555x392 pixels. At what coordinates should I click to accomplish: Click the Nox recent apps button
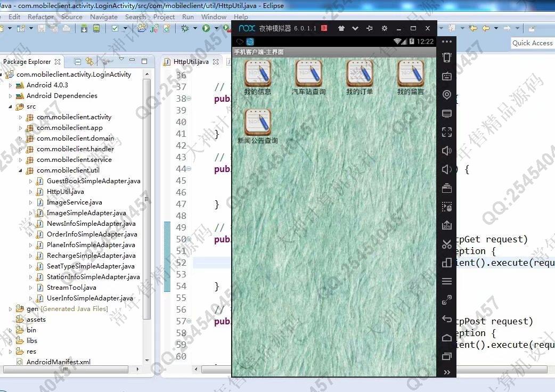point(447,356)
